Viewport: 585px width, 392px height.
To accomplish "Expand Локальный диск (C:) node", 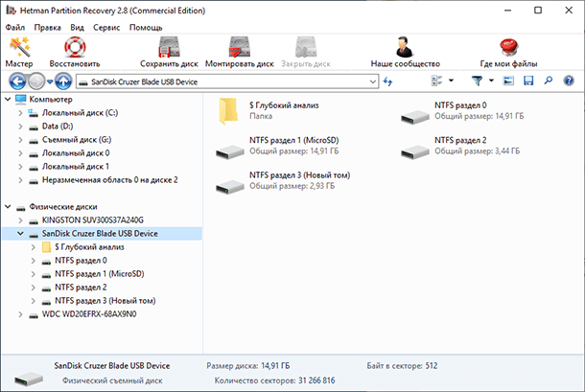I will pos(20,113).
